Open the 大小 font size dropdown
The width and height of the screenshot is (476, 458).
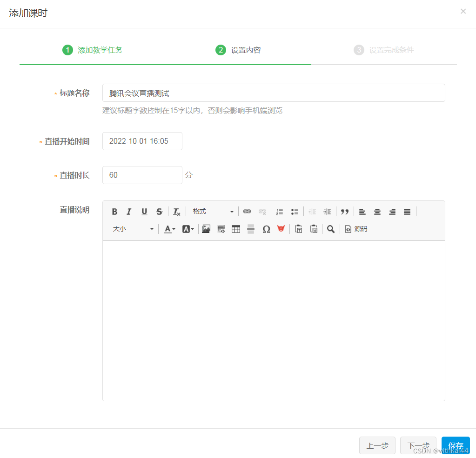click(133, 228)
